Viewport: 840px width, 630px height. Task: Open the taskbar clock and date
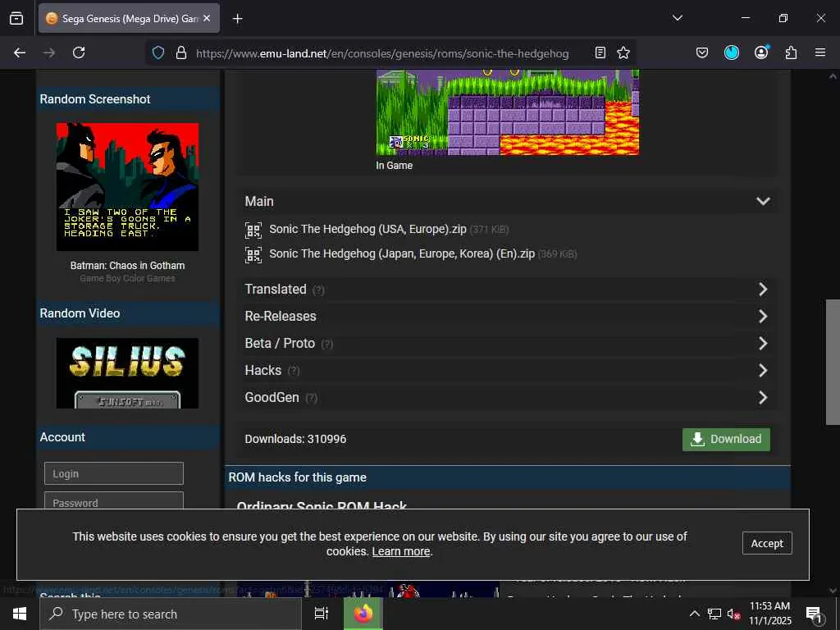(x=769, y=614)
